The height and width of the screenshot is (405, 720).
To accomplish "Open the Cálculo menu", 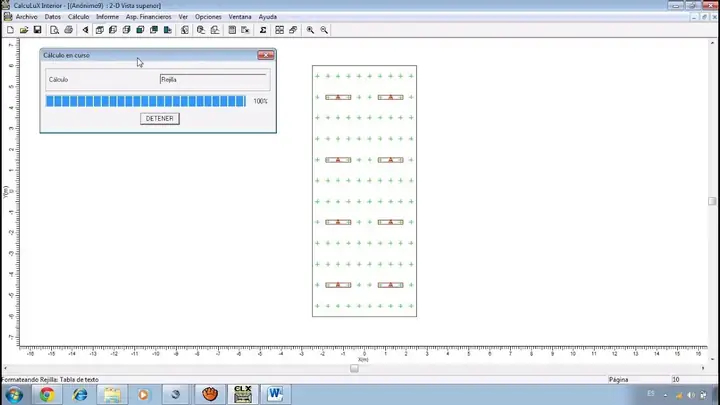I will [79, 17].
